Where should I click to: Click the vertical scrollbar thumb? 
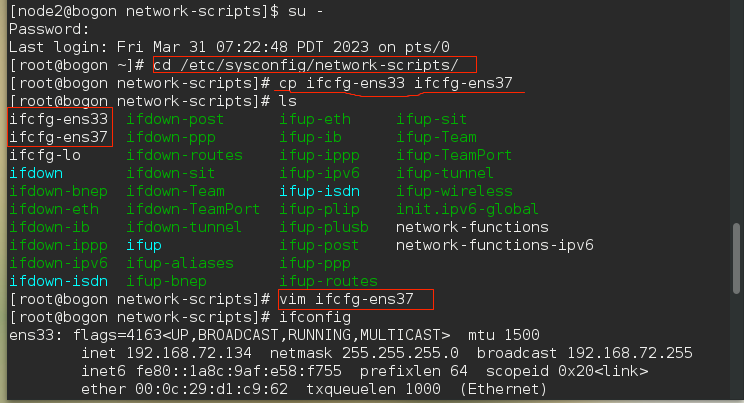736,259
